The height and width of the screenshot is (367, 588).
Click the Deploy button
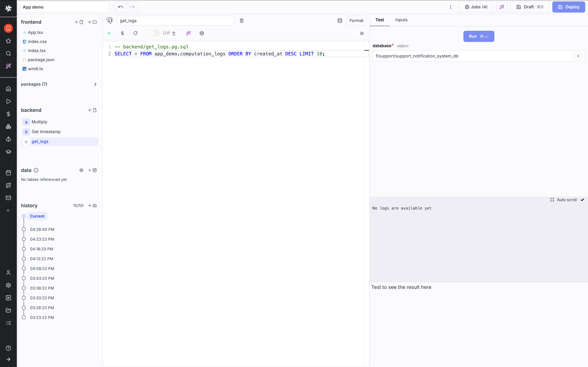(x=568, y=7)
